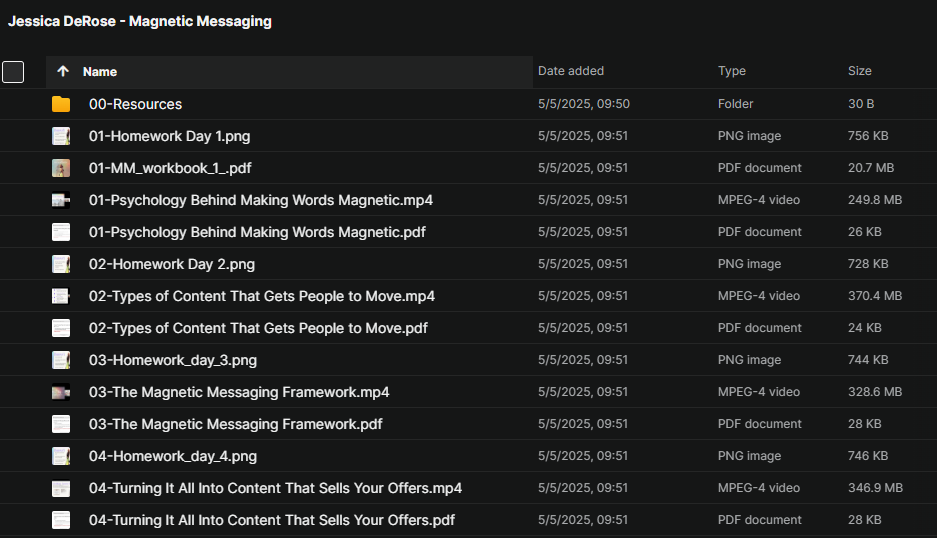937x538 pixels.
Task: Open 04-Turning It All Into Content That Sells Your Offers.pdf
Action: 272,520
